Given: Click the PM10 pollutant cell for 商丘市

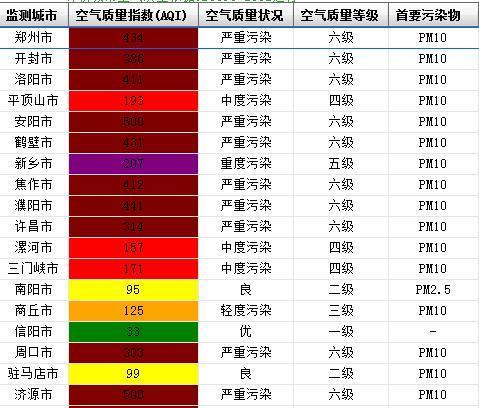Looking at the screenshot, I should 433,311.
